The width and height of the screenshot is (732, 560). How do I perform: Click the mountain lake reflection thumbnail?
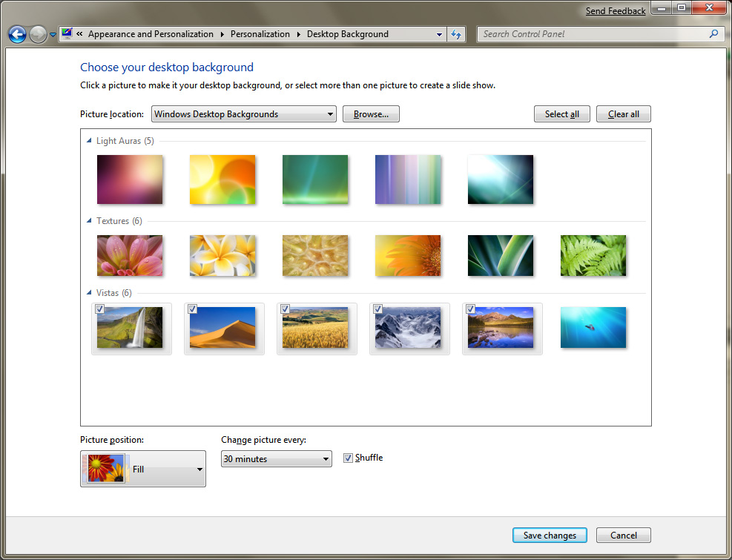point(501,327)
